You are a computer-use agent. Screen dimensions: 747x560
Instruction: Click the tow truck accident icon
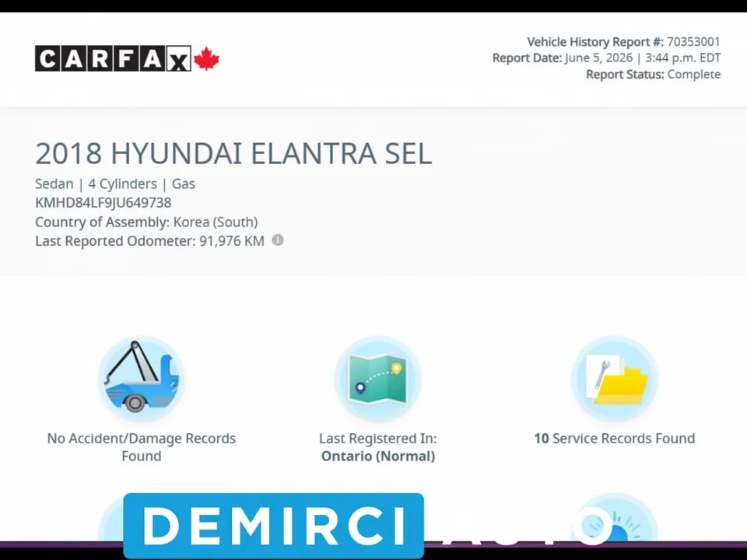point(141,379)
